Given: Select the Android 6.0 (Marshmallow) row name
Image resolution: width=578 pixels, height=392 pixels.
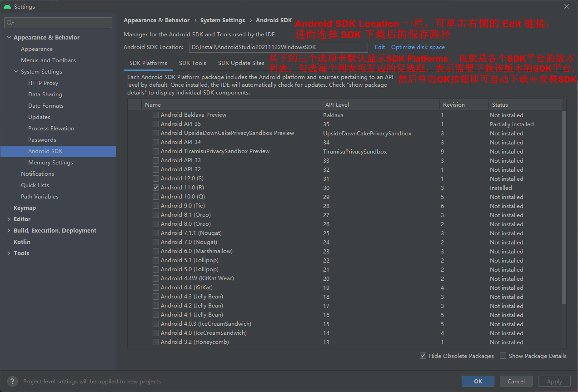Looking at the screenshot, I should pyautogui.click(x=197, y=251).
